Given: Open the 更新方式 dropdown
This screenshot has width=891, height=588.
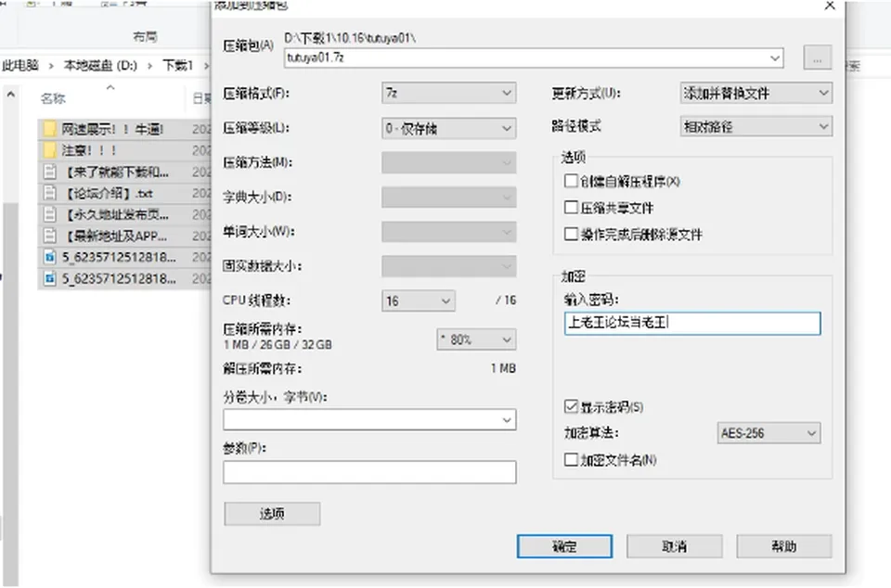Looking at the screenshot, I should coord(756,93).
